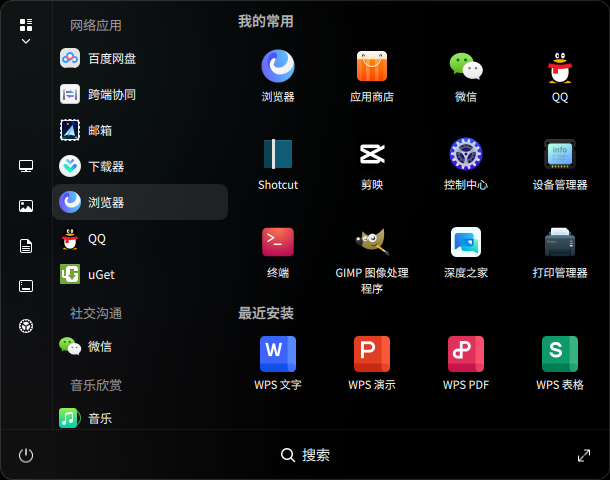This screenshot has height=480, width=610.
Task: Launch uGet from the list
Action: tap(140, 274)
